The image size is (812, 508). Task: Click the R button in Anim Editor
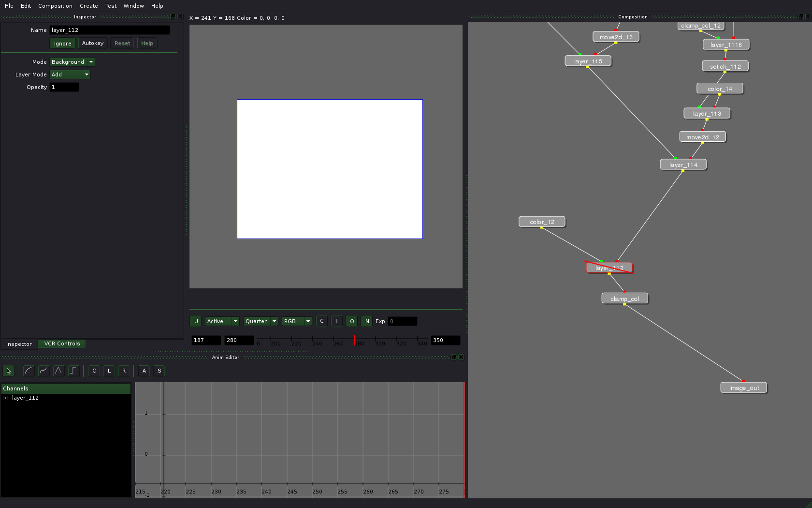[124, 371]
